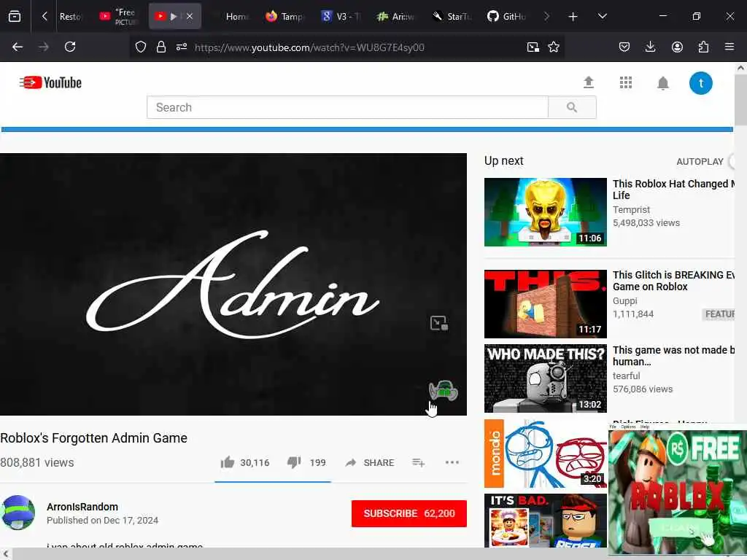The image size is (747, 560).
Task: Switch to the Home tab
Action: coord(237,17)
